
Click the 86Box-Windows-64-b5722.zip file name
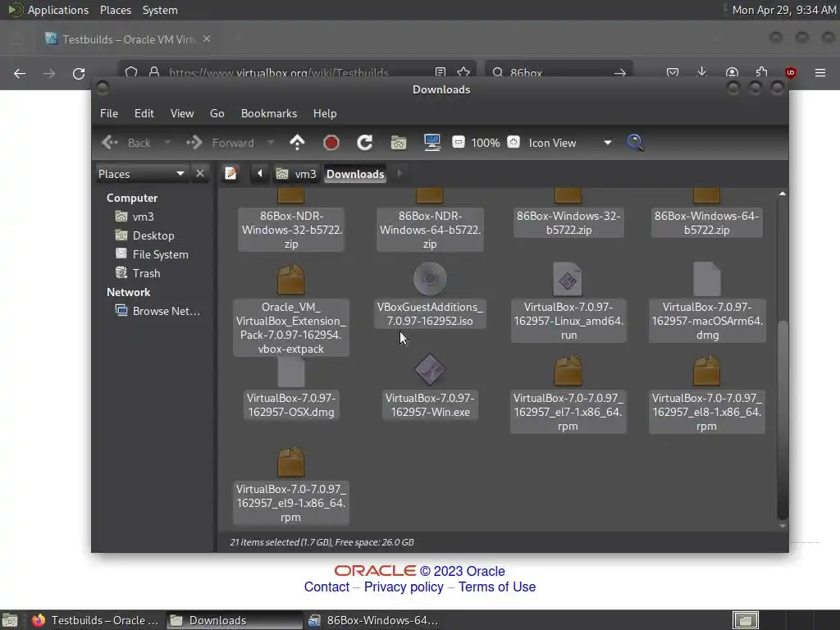706,223
